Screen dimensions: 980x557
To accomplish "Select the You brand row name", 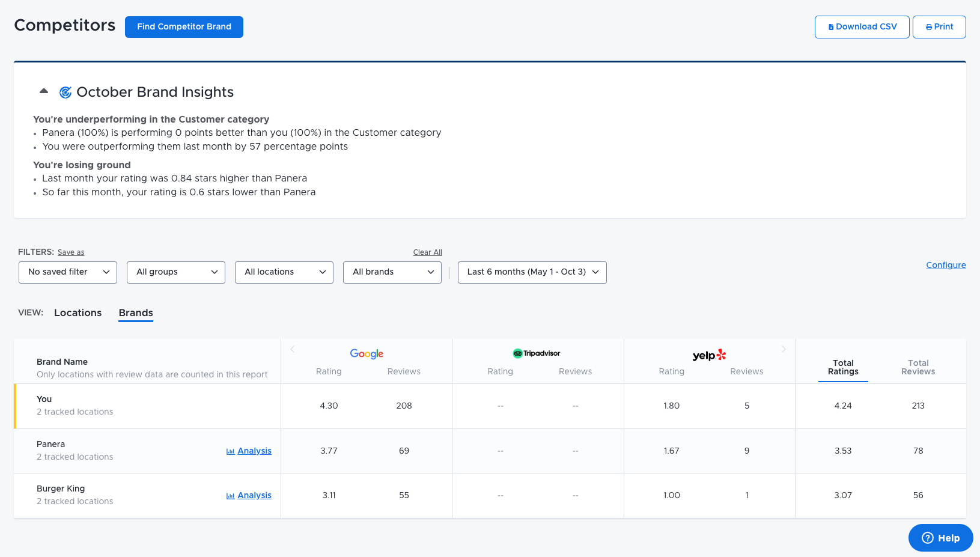I will [44, 399].
